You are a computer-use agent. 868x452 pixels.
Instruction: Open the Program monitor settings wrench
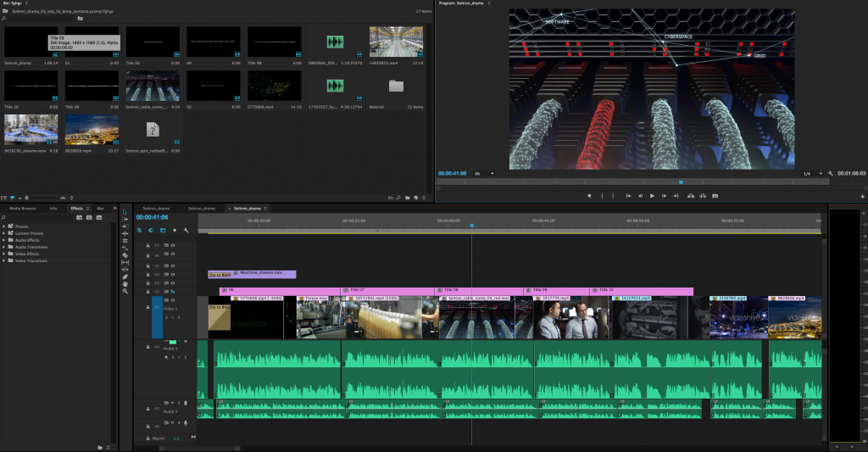[831, 173]
